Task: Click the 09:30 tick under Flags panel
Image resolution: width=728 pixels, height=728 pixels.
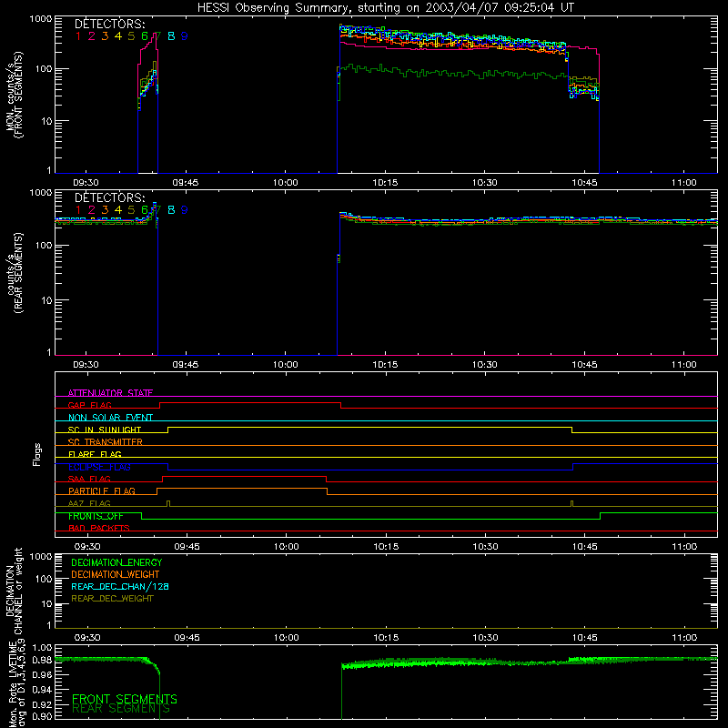Action: [x=87, y=547]
